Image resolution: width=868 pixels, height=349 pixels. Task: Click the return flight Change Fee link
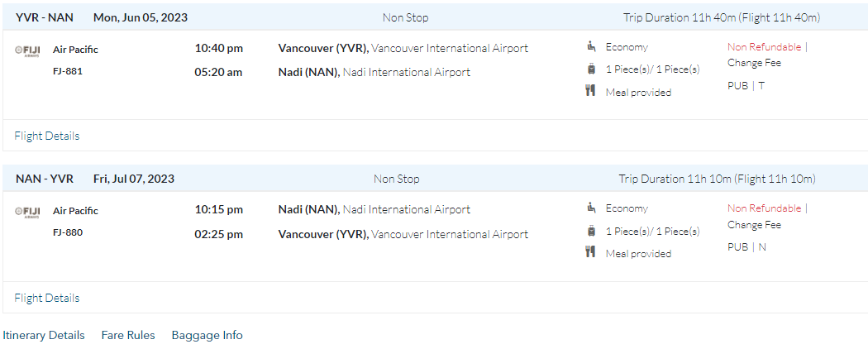[754, 225]
